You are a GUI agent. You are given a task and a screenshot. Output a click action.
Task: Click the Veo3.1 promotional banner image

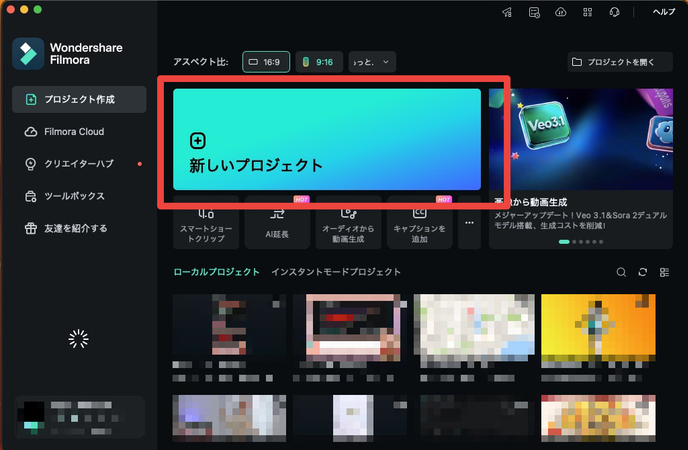(x=581, y=139)
